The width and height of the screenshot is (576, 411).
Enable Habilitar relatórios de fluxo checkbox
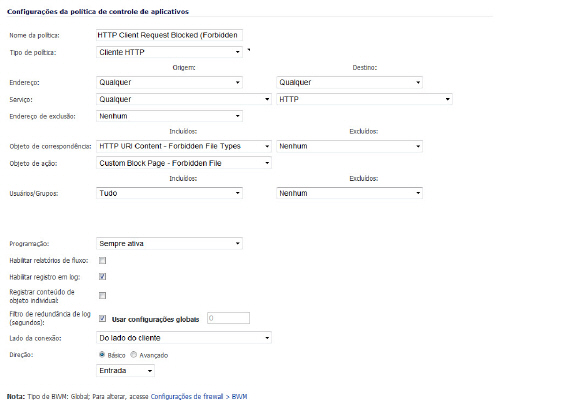point(102,260)
